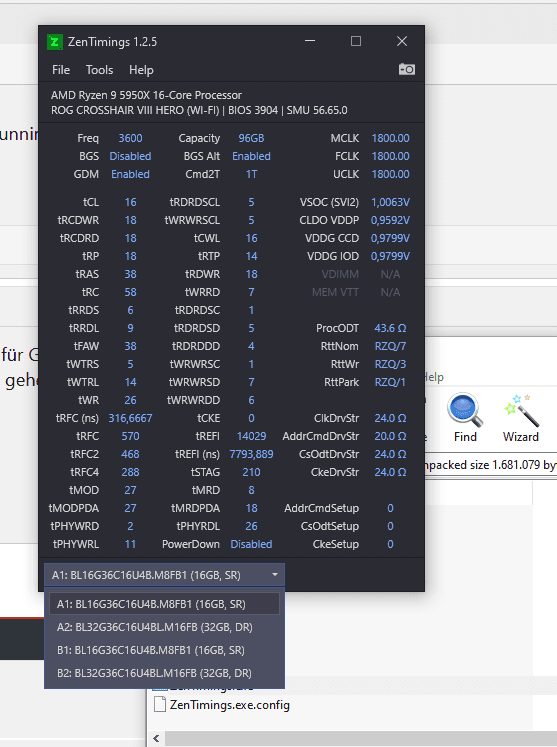
Task: Click the AddrCmdDrvStr value 20.0 Ω
Action: pyautogui.click(x=390, y=436)
